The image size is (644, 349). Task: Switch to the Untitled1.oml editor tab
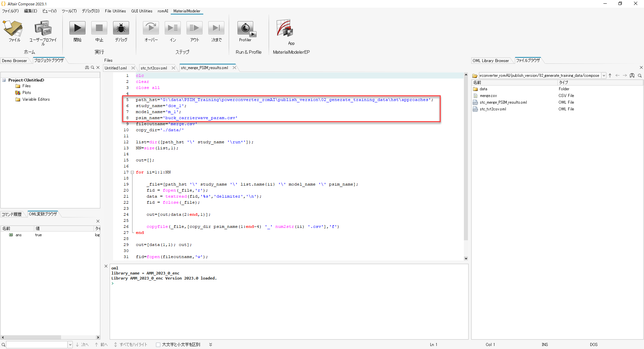point(116,68)
